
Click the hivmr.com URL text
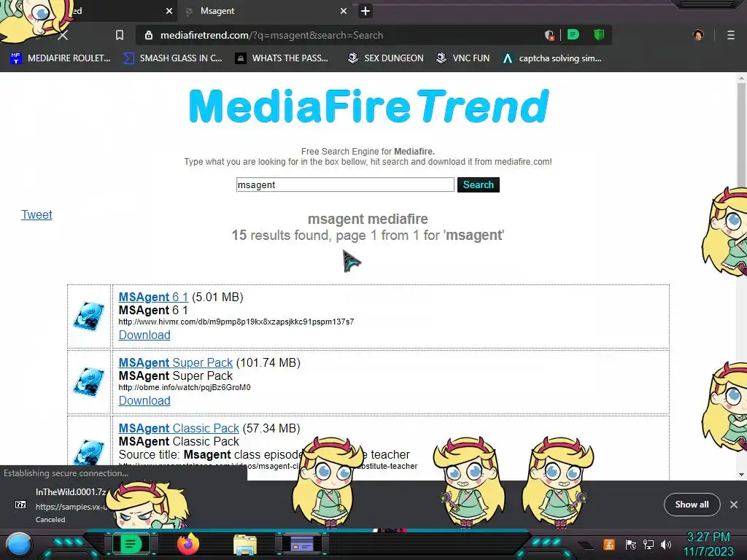pos(236,322)
